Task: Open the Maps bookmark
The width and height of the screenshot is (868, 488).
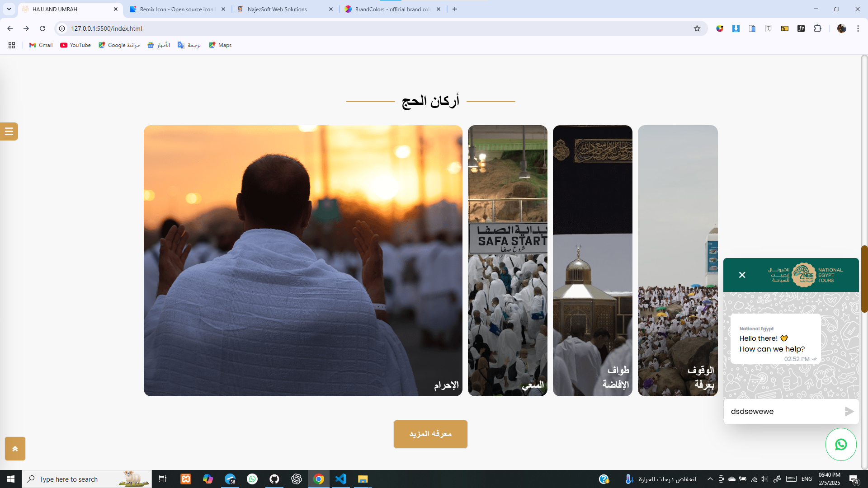Action: pos(220,45)
